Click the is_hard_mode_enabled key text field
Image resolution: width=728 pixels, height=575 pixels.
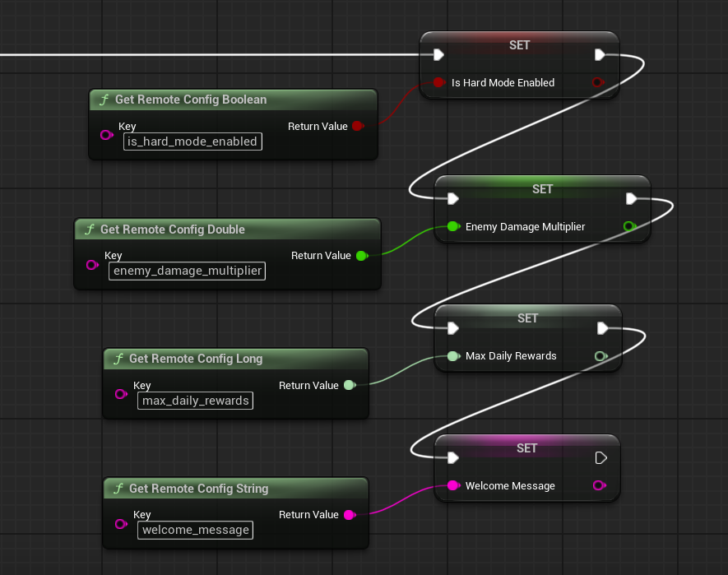point(192,141)
